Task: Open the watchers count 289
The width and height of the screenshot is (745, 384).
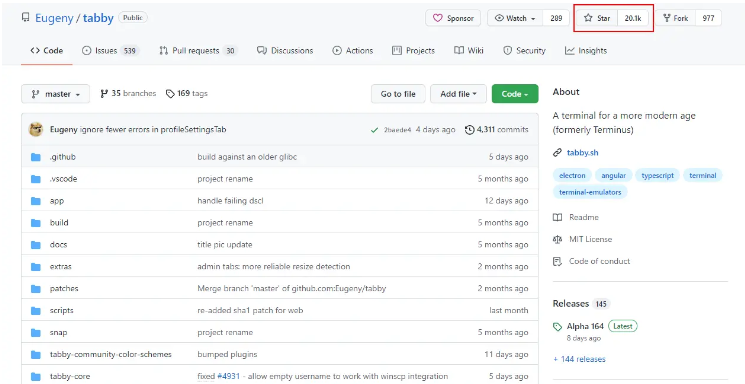Action: (556, 18)
